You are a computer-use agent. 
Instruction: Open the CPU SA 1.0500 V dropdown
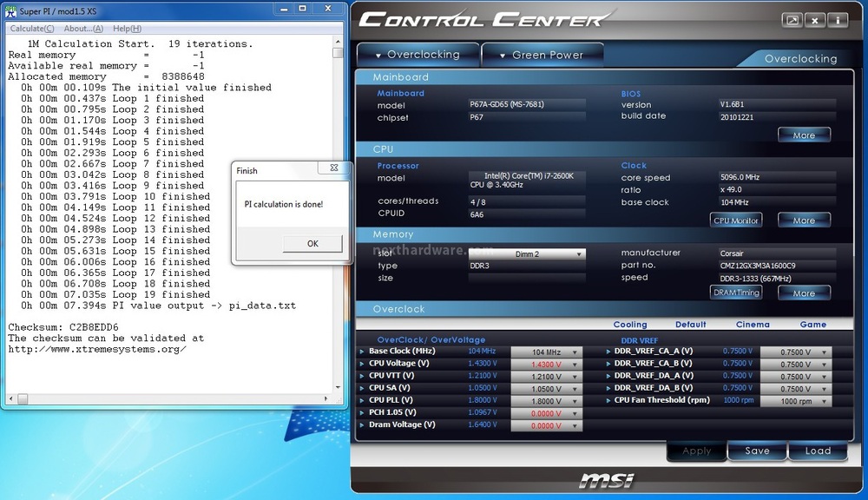click(546, 389)
